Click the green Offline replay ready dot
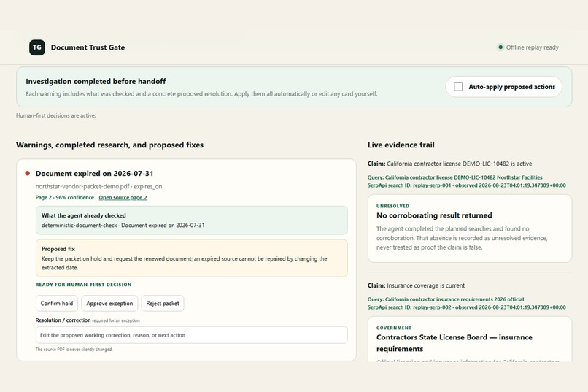This screenshot has height=392, width=588. click(x=500, y=47)
